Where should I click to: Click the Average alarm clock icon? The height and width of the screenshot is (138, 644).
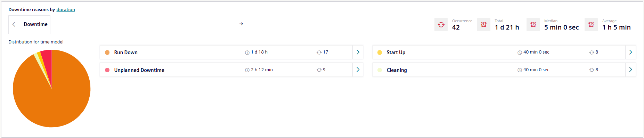click(591, 25)
